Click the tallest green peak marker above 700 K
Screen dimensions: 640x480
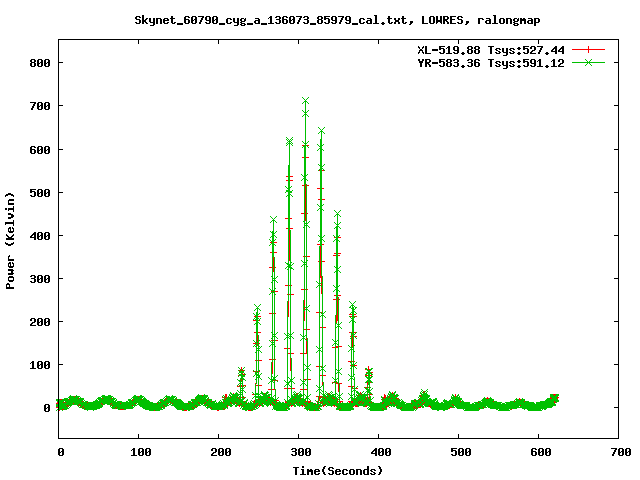(x=305, y=100)
